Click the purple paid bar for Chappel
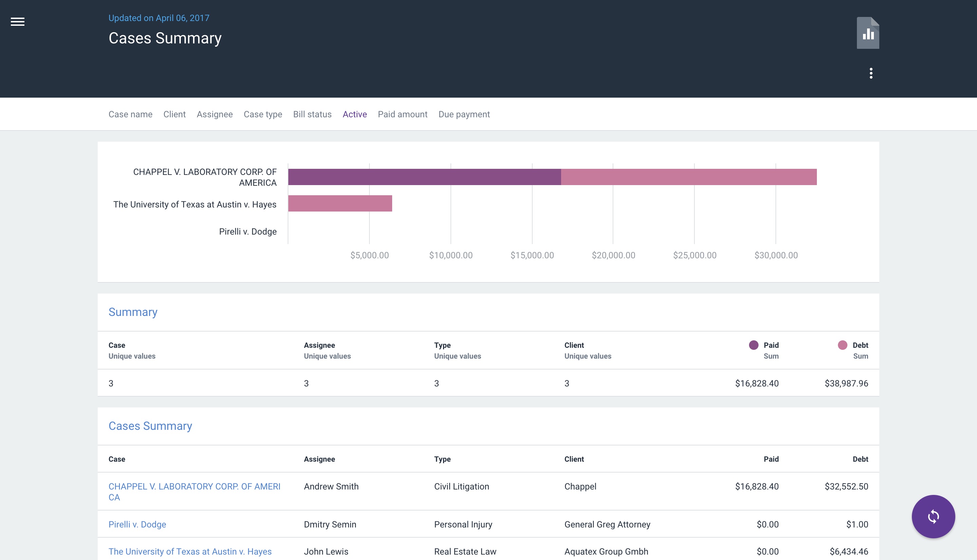Image resolution: width=977 pixels, height=560 pixels. pyautogui.click(x=424, y=177)
